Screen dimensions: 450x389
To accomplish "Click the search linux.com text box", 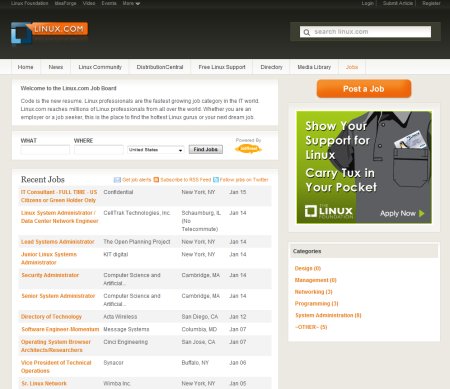I will pyautogui.click(x=365, y=32).
